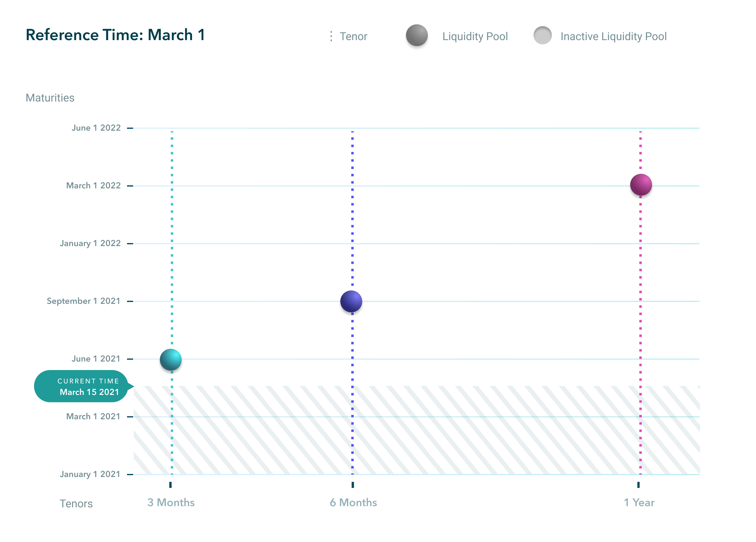Click the January 1 2022 maturity label

(90, 243)
